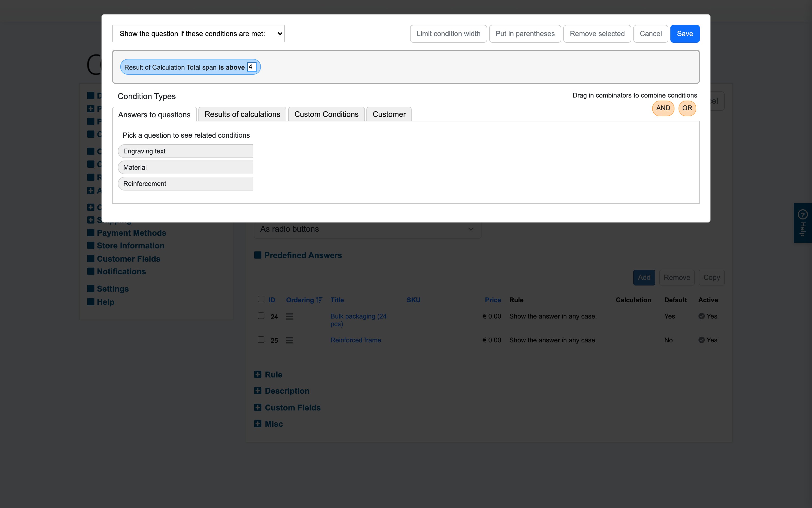Image resolution: width=812 pixels, height=508 pixels.
Task: Check the checkbox for answer ID 24
Action: click(261, 316)
